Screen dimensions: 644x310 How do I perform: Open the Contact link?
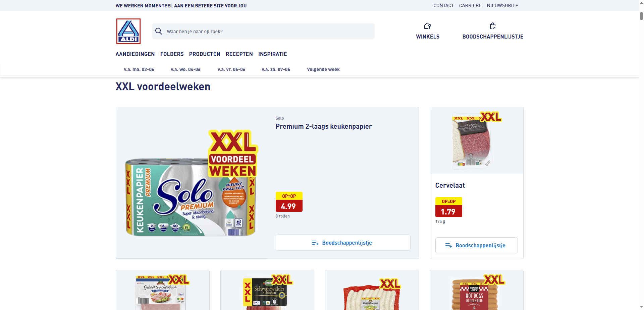pos(443,5)
